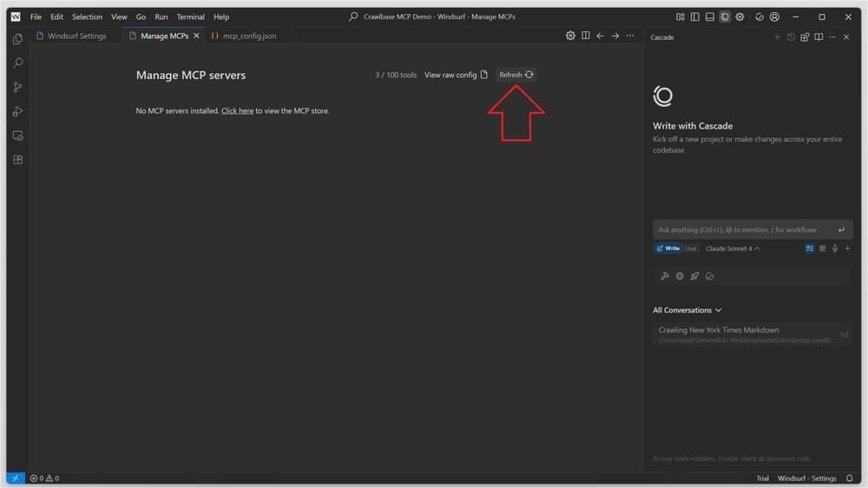Switch Cascade to Chat mode
This screenshot has height=488, width=868.
[x=691, y=248]
